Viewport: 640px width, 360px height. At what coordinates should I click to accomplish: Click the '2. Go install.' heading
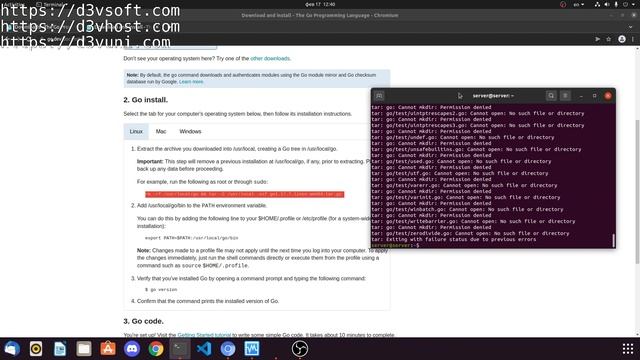(145, 100)
